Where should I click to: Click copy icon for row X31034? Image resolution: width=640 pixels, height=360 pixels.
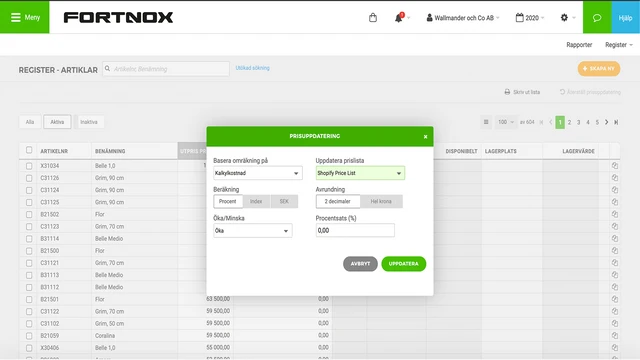[x=615, y=166]
